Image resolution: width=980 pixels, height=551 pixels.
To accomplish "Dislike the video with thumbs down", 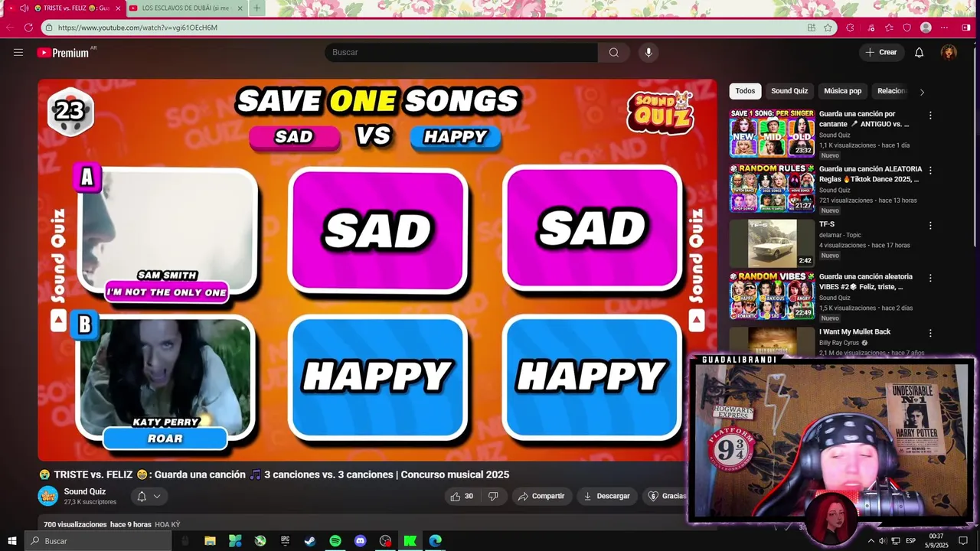I will tap(493, 496).
